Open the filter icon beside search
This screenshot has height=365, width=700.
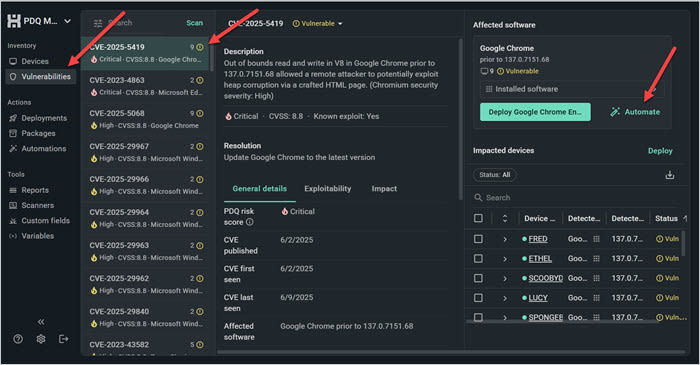click(x=98, y=23)
